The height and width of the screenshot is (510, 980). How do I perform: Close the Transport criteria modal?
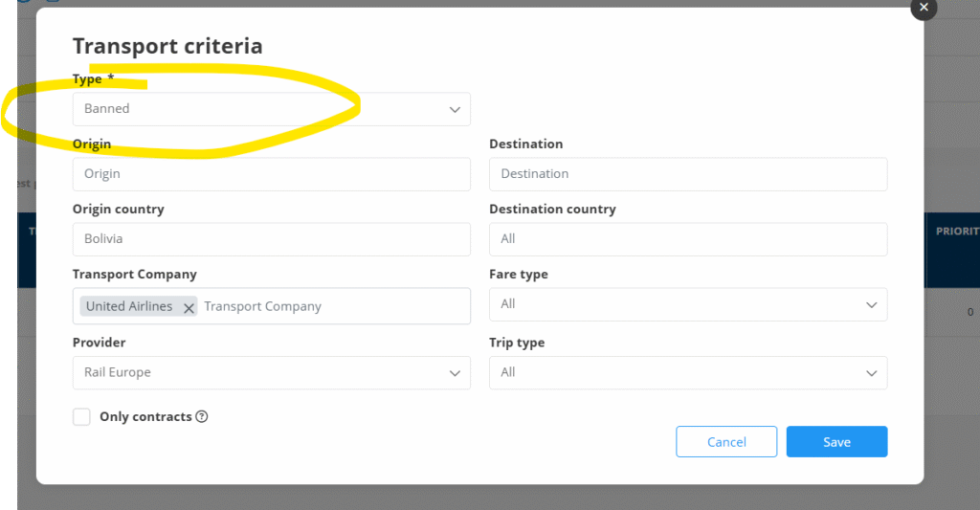coord(923,8)
